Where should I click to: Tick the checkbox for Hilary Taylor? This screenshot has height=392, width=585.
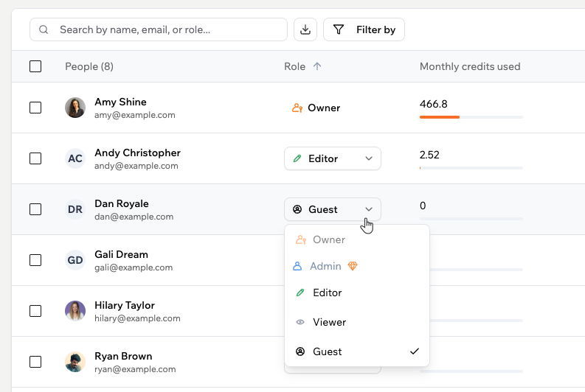35,311
